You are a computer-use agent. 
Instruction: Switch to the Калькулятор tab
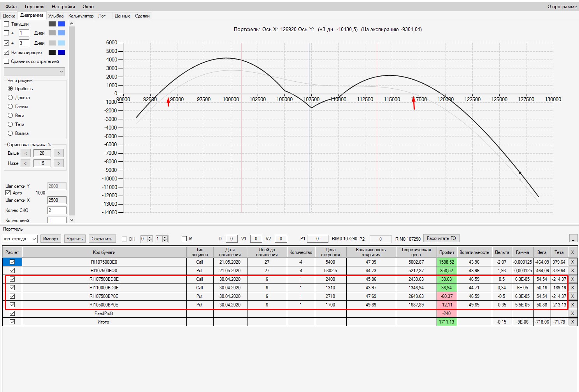point(81,16)
